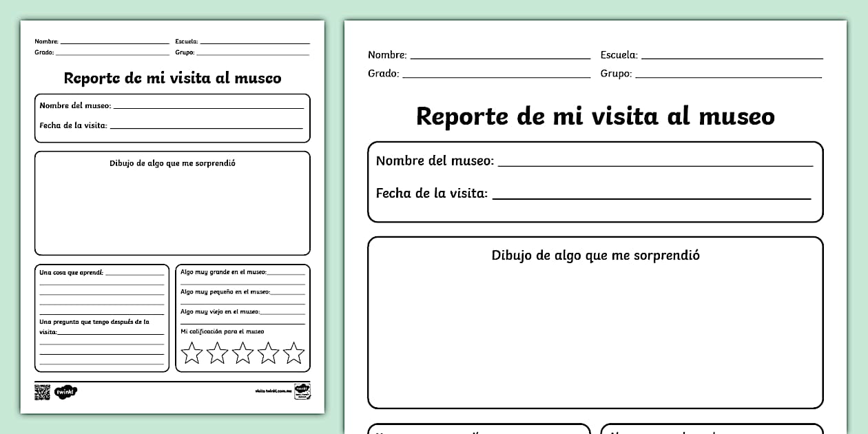Viewport: 868px width, 434px height.
Task: Click the Dibujo de algo que me sorprendió box
Action: [x=595, y=317]
